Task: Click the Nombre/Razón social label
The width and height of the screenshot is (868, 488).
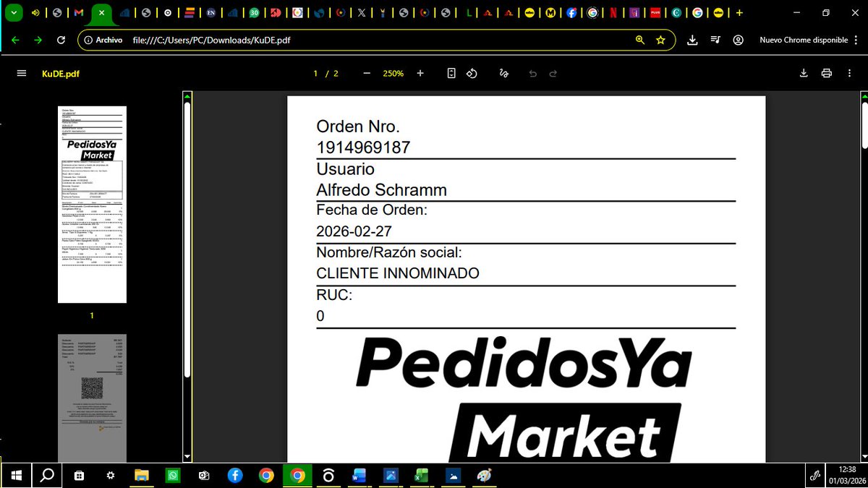Action: pyautogui.click(x=389, y=252)
